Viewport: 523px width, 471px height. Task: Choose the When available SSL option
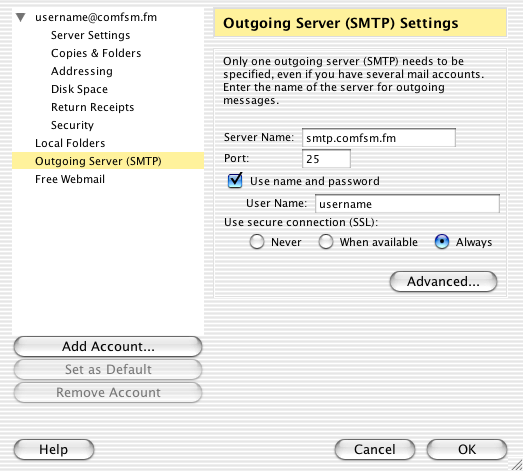pos(326,242)
